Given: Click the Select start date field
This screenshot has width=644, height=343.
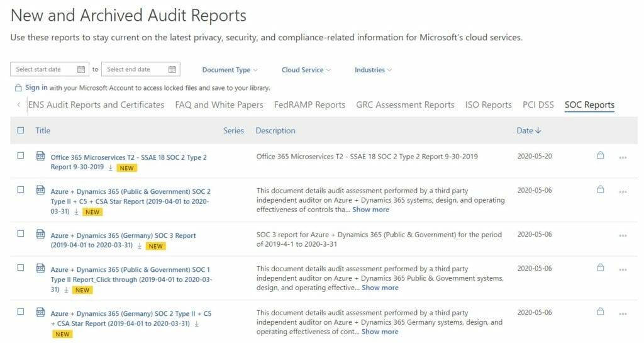Looking at the screenshot, I should point(49,69).
